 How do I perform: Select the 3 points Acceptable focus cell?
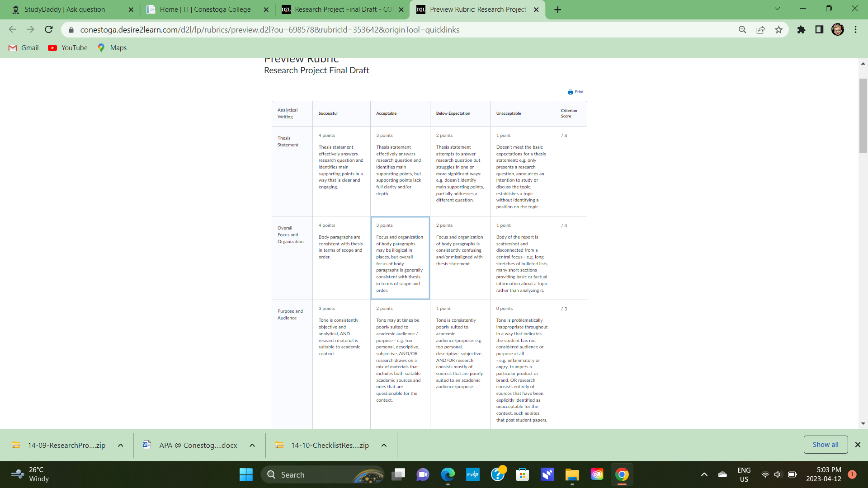click(400, 258)
